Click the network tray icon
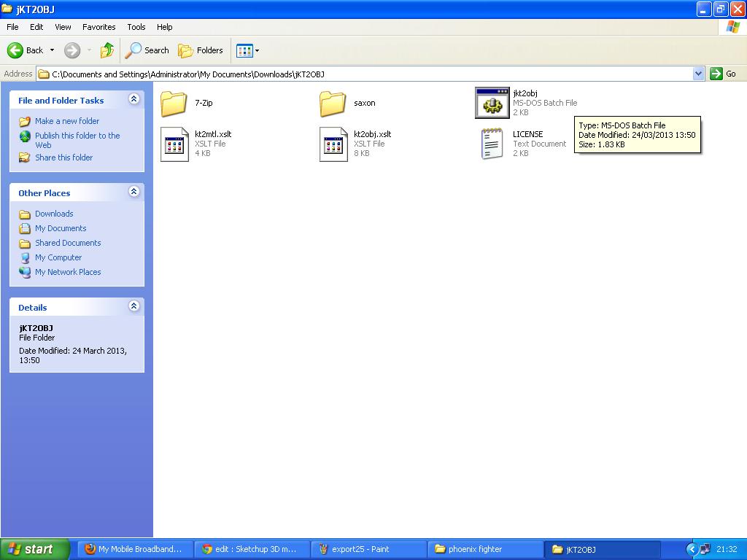The image size is (747, 560). 705,550
